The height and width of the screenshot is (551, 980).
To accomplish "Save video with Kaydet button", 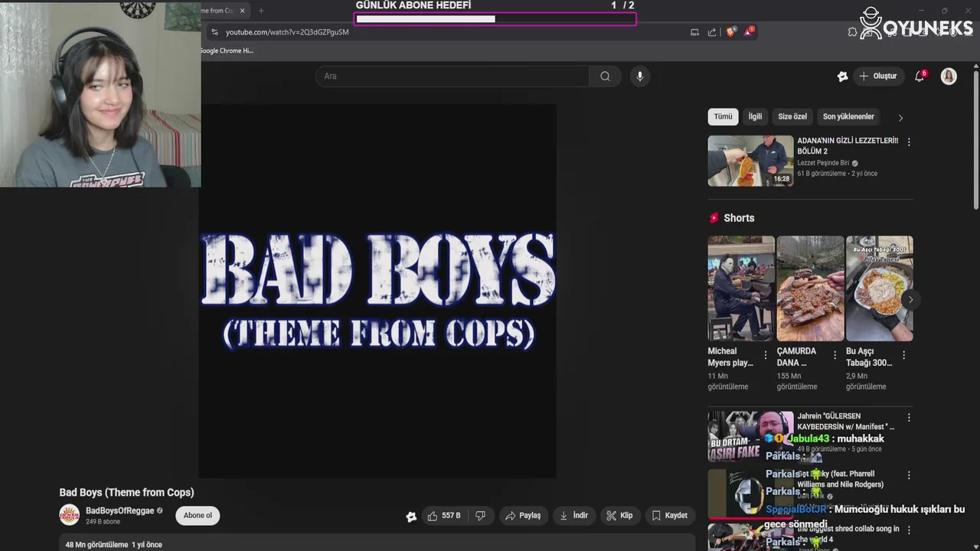I will click(x=670, y=516).
